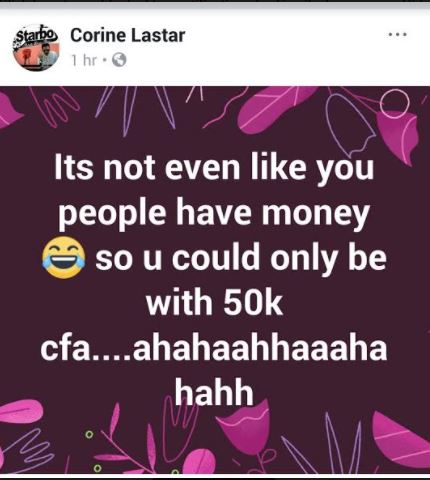Image resolution: width=430 pixels, height=480 pixels.
Task: Click the outlined hand drawing at bottom-left
Action: (x=27, y=452)
